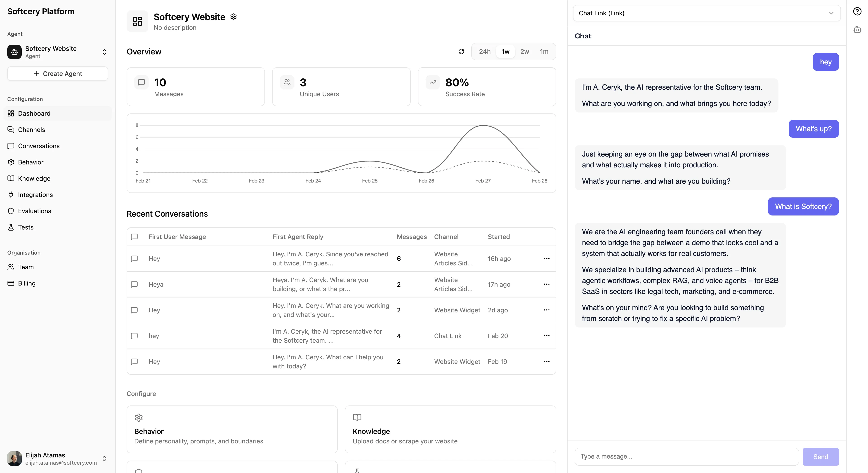
Task: Refresh the Overview stats
Action: [x=461, y=52]
